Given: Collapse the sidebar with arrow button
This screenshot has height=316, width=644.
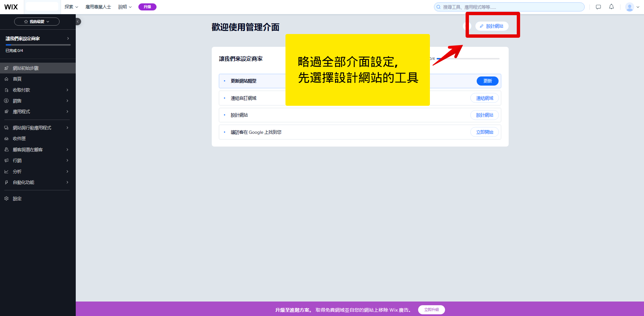Looking at the screenshot, I should 78,22.
